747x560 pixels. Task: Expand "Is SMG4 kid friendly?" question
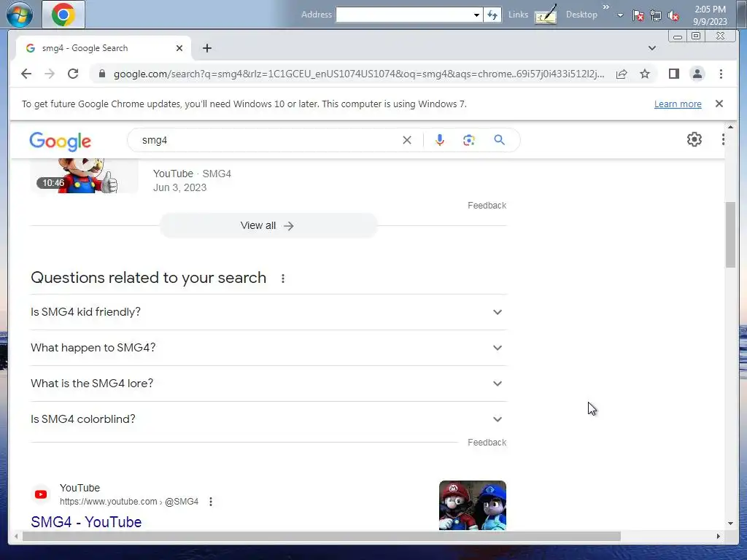(x=268, y=312)
